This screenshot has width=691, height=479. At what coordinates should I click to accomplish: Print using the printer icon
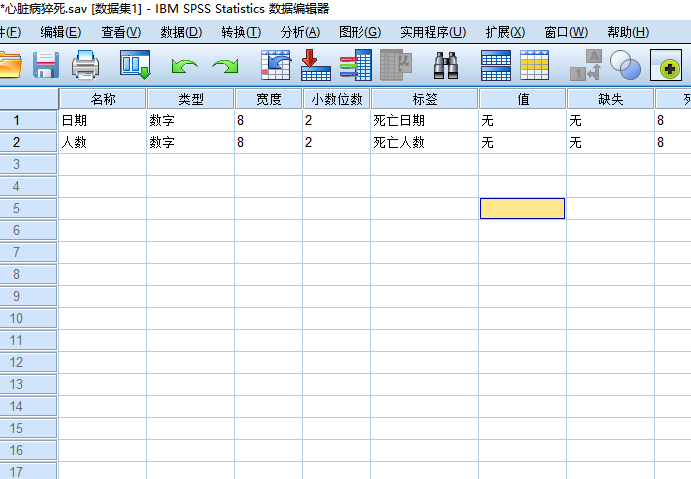tap(85, 65)
